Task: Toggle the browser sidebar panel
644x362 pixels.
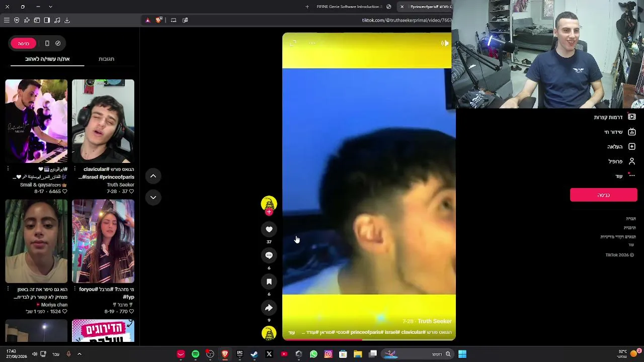Action: click(x=47, y=20)
